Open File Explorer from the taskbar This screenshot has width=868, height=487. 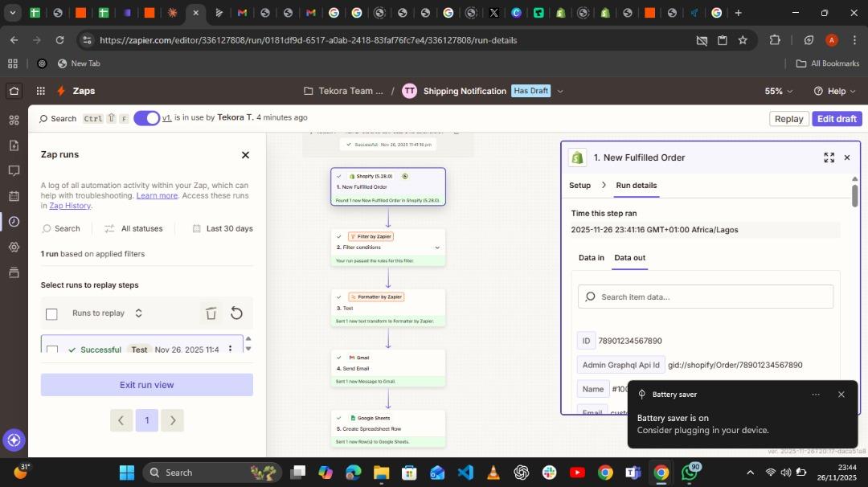coord(381,472)
